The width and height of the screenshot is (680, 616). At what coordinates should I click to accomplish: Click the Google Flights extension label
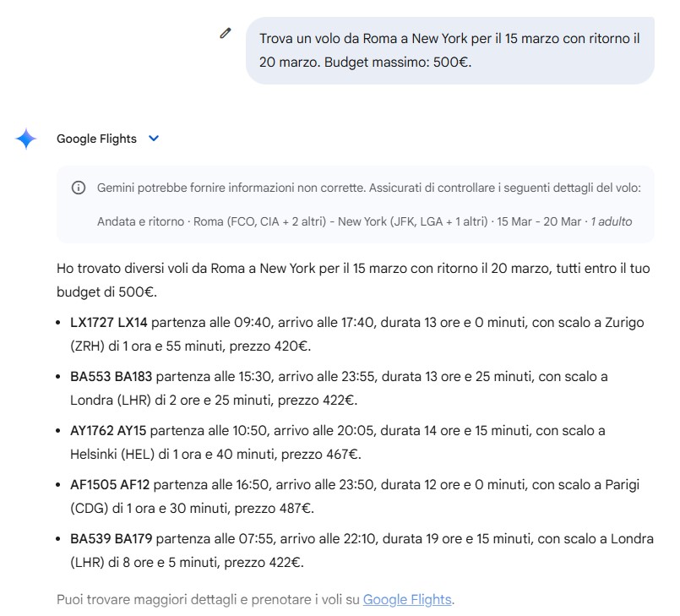(96, 139)
